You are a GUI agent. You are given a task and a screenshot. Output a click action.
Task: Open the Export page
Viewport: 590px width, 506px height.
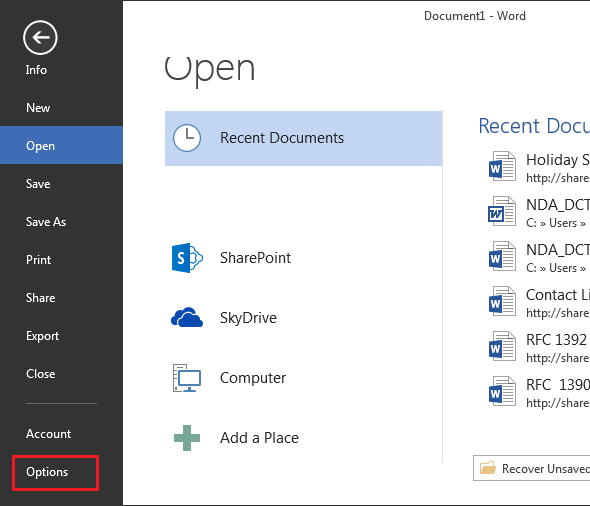[x=61, y=336]
